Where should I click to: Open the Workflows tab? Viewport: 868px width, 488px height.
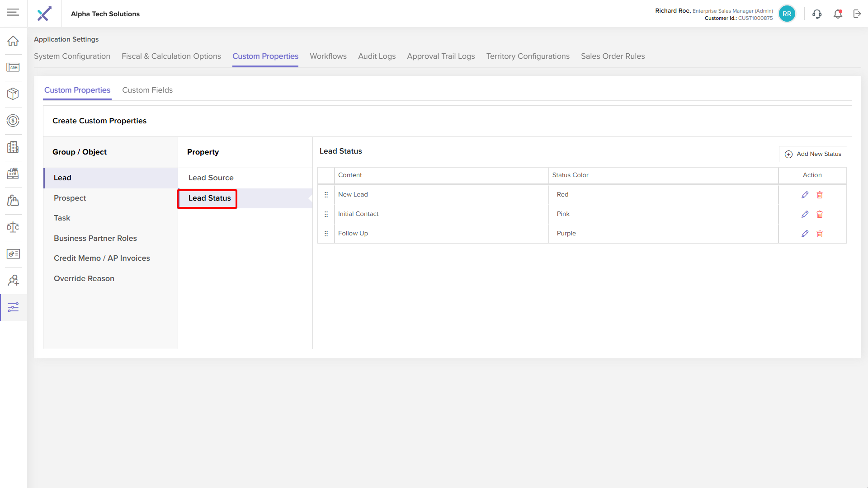[328, 56]
